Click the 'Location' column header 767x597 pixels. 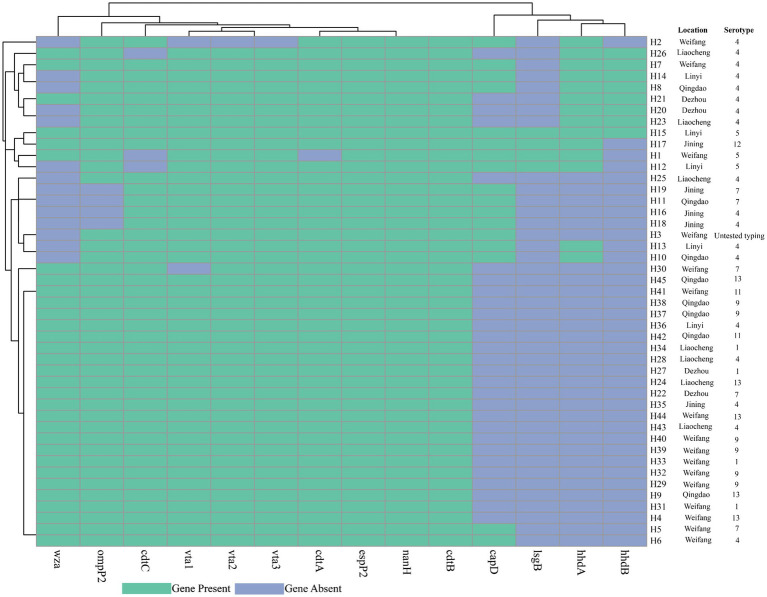[x=693, y=30]
